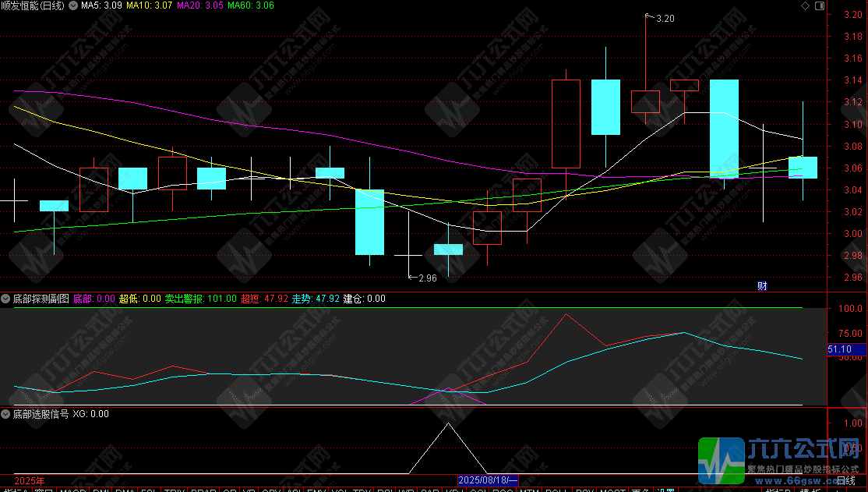Click the 66gsw.com watermark logo
The height and width of the screenshot is (492, 868).
click(x=781, y=462)
